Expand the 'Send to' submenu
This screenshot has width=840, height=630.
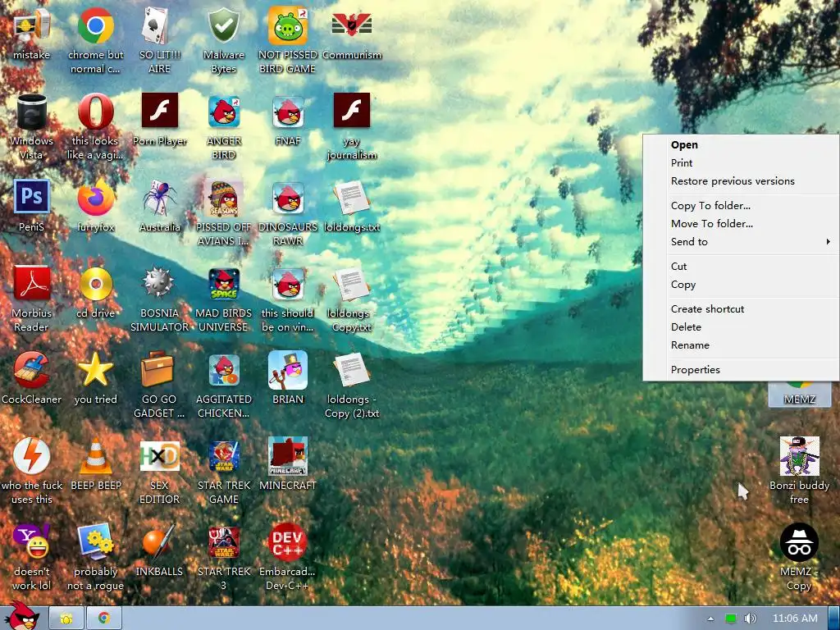click(x=741, y=242)
